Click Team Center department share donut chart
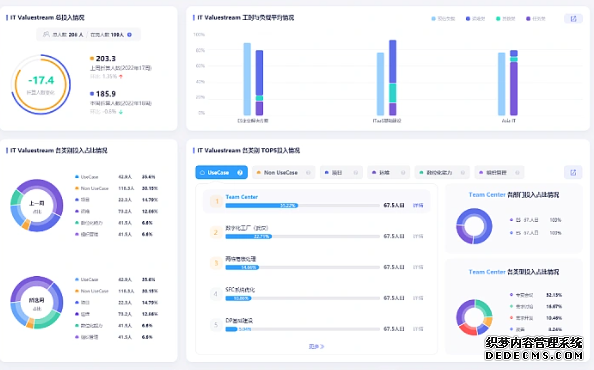This screenshot has width=594, height=370. tap(474, 226)
